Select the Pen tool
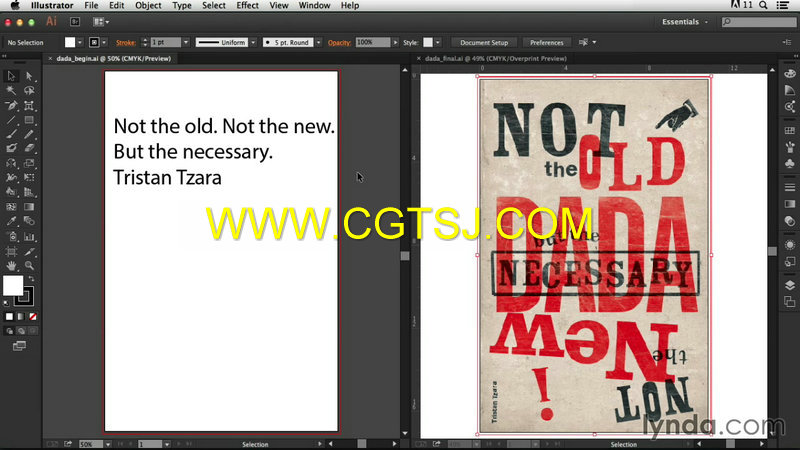The width and height of the screenshot is (800, 450). [11, 105]
